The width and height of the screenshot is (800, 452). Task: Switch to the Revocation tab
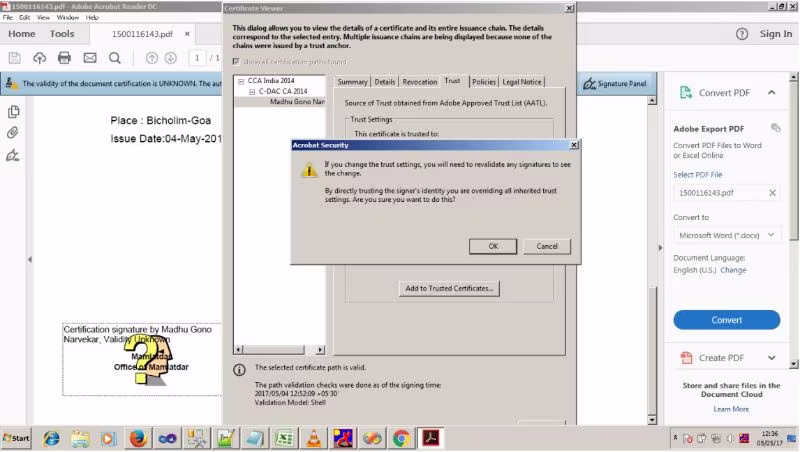point(419,82)
